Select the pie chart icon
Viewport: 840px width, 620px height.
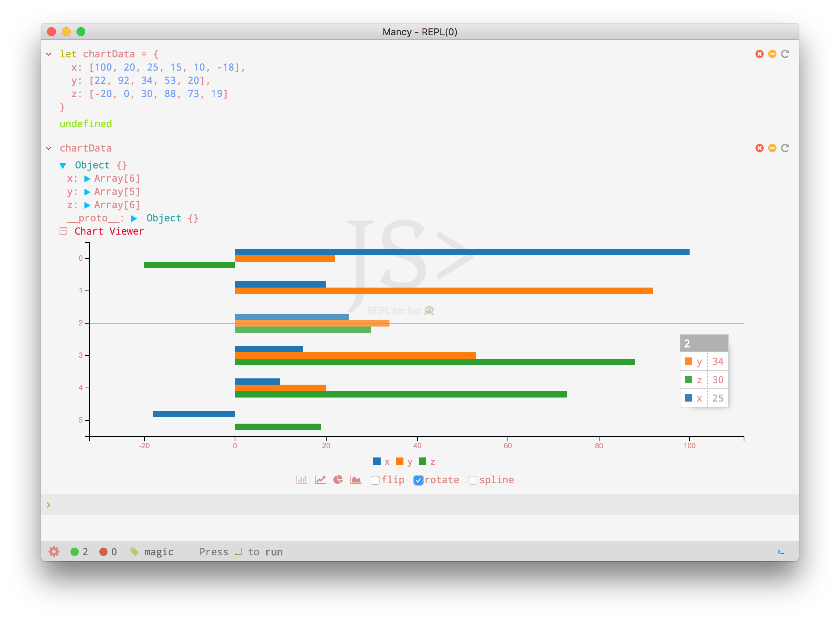(x=338, y=480)
